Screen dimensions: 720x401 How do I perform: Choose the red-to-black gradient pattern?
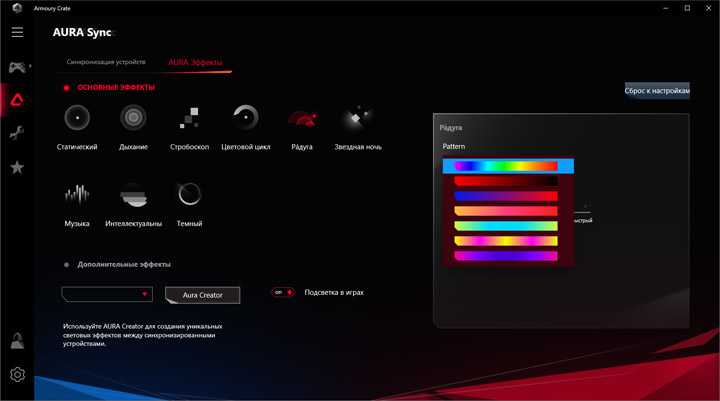pyautogui.click(x=506, y=181)
